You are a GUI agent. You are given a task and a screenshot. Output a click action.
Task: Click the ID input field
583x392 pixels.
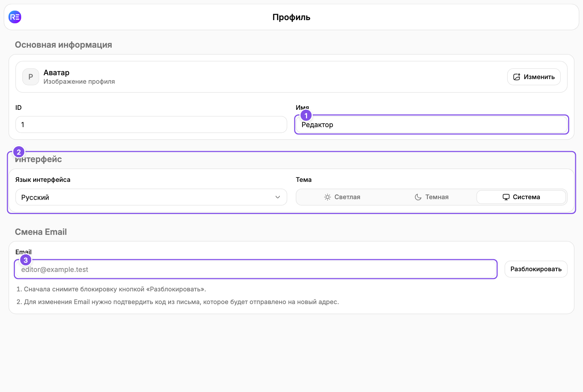151,125
